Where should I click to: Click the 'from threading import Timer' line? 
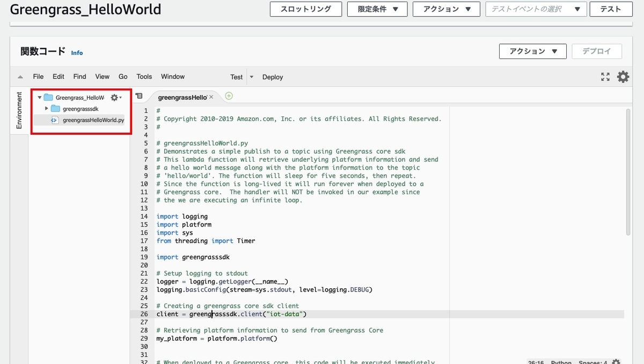pyautogui.click(x=206, y=241)
